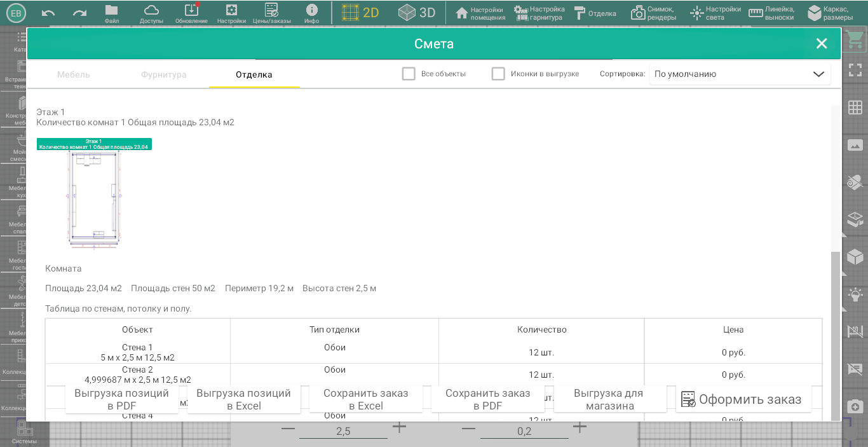Open Доступы cloud icon
Viewport: 868px width, 447px height.
click(x=151, y=13)
